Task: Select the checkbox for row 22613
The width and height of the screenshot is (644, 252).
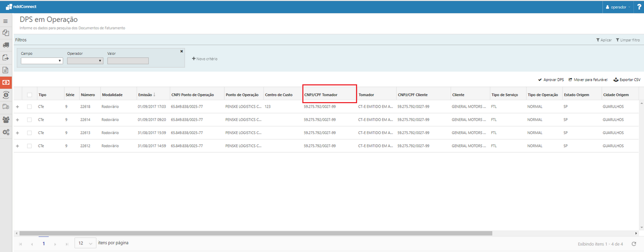Action: click(30, 133)
